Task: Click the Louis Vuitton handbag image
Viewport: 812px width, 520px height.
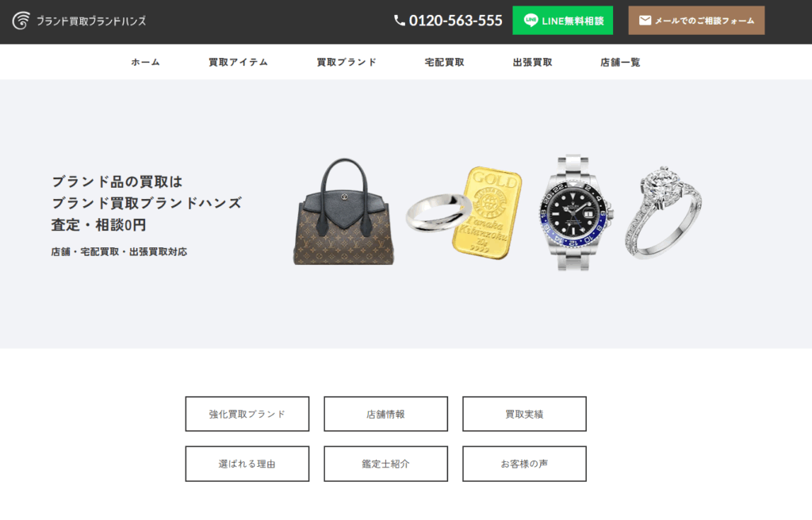Action: click(344, 212)
